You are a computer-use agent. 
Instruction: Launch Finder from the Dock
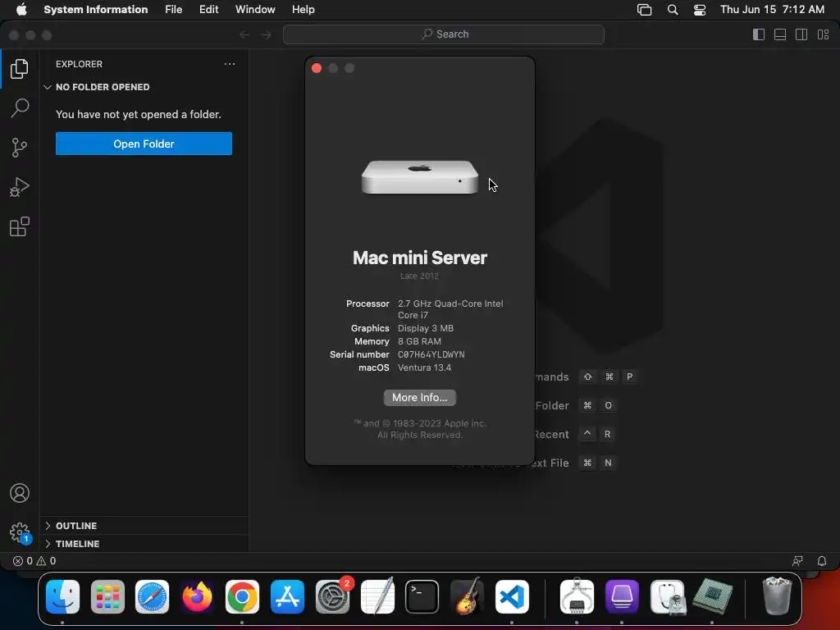coord(62,596)
